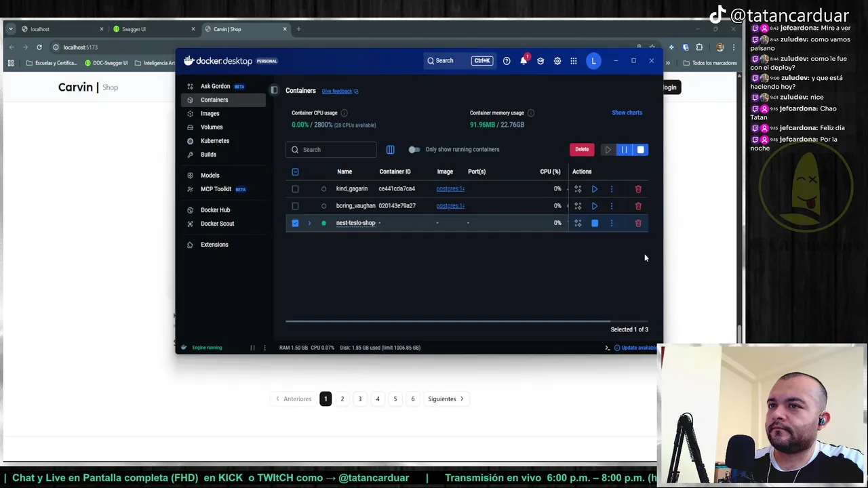Delete boring_vaughan with trash icon
The height and width of the screenshot is (488, 868).
click(638, 206)
